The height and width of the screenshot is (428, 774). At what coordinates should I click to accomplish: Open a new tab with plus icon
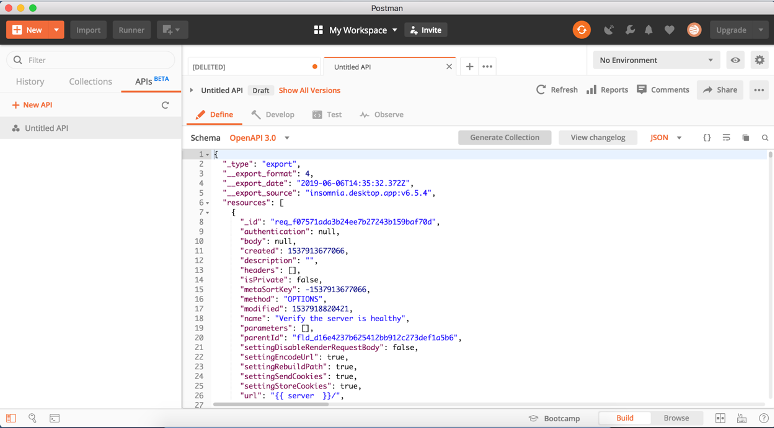click(x=470, y=66)
